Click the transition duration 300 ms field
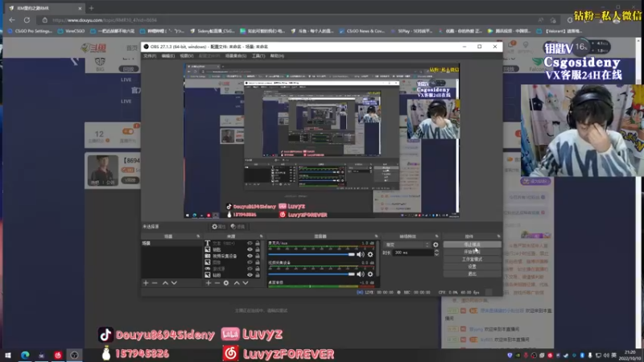 [413, 253]
